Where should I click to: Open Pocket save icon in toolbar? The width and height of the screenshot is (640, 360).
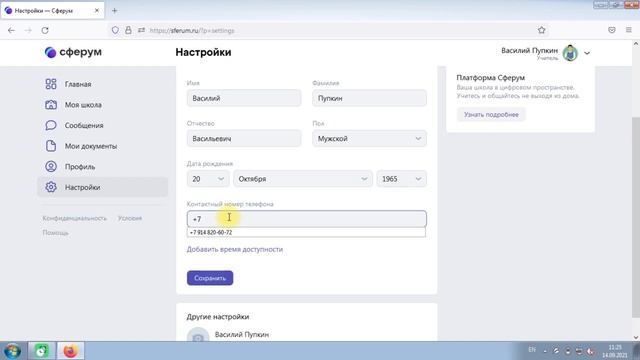pos(611,30)
